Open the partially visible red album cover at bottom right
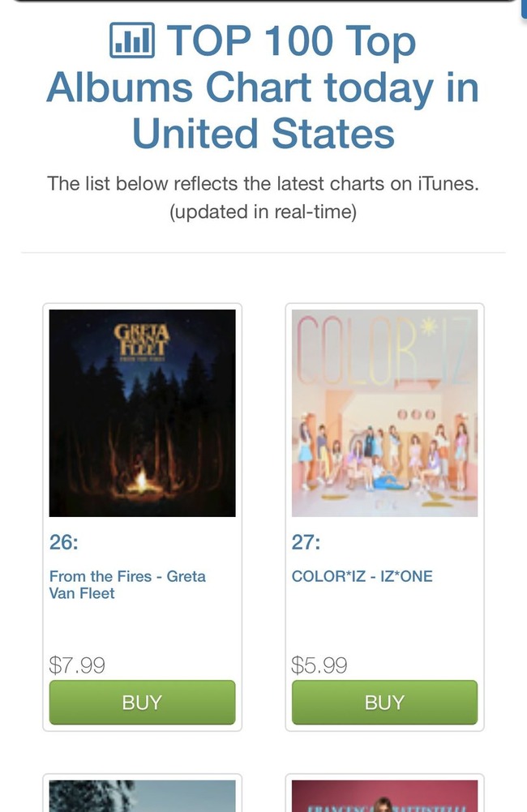The height and width of the screenshot is (812, 527). click(384, 796)
